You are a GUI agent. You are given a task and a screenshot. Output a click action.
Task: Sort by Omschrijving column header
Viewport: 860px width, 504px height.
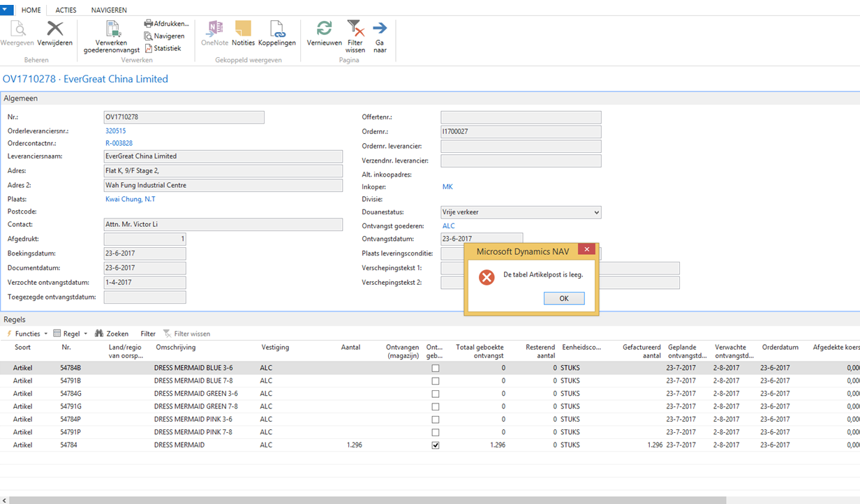(x=175, y=347)
